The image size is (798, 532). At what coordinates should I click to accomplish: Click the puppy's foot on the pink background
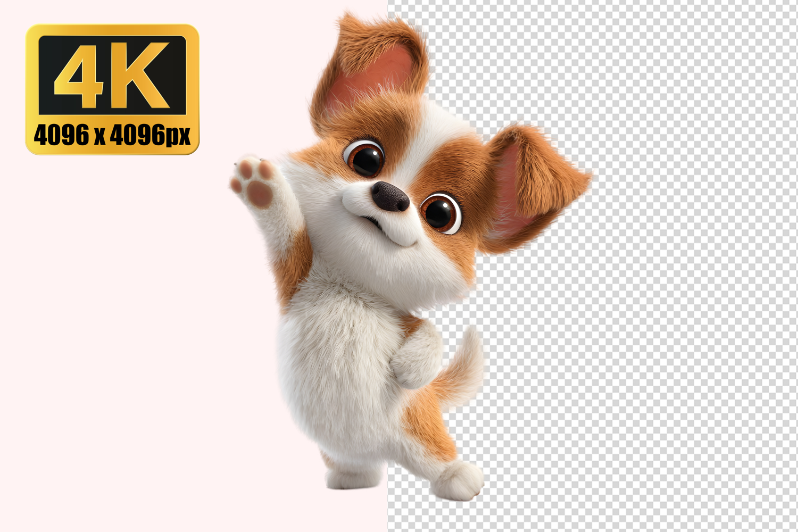click(351, 476)
